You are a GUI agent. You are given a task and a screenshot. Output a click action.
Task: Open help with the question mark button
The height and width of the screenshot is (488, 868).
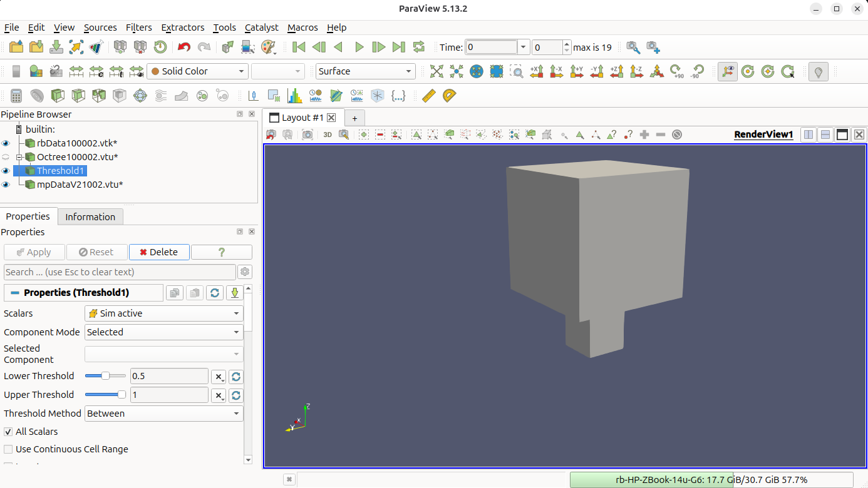pyautogui.click(x=222, y=252)
